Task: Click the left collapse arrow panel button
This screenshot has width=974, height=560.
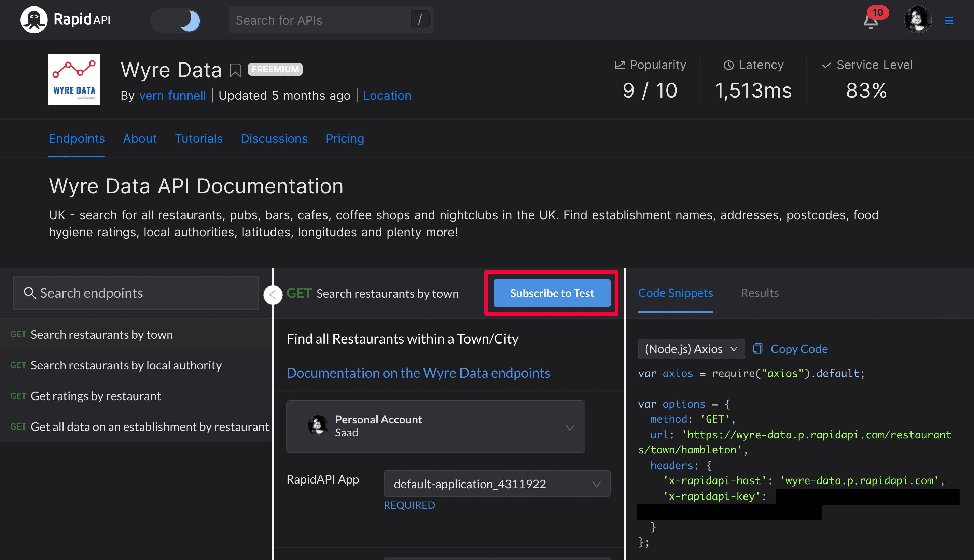Action: pos(272,293)
